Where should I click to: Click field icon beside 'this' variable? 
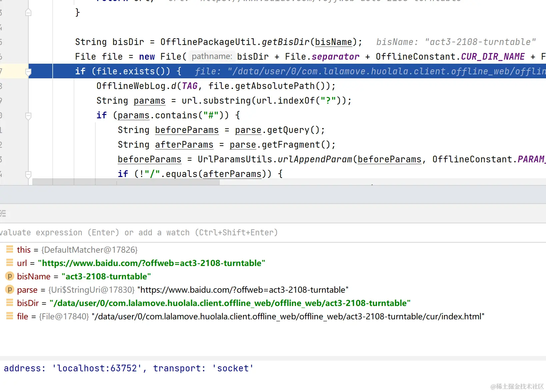[x=10, y=249]
